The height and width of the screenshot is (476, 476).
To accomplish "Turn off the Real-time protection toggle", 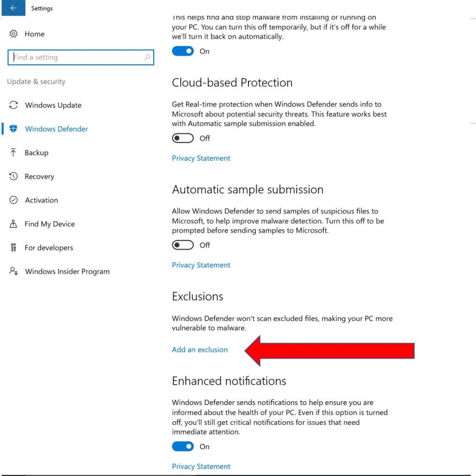I will (x=183, y=51).
